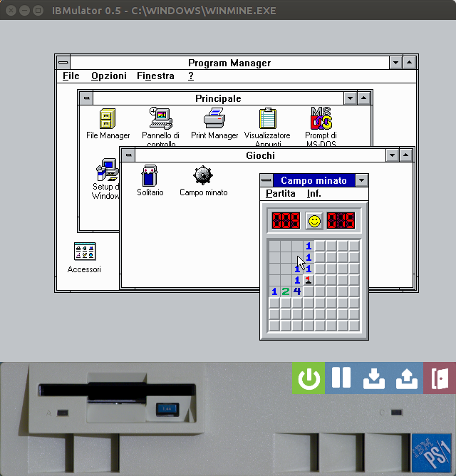Open Program Manager File menu
Screen dimensions: 456x476
(71, 76)
